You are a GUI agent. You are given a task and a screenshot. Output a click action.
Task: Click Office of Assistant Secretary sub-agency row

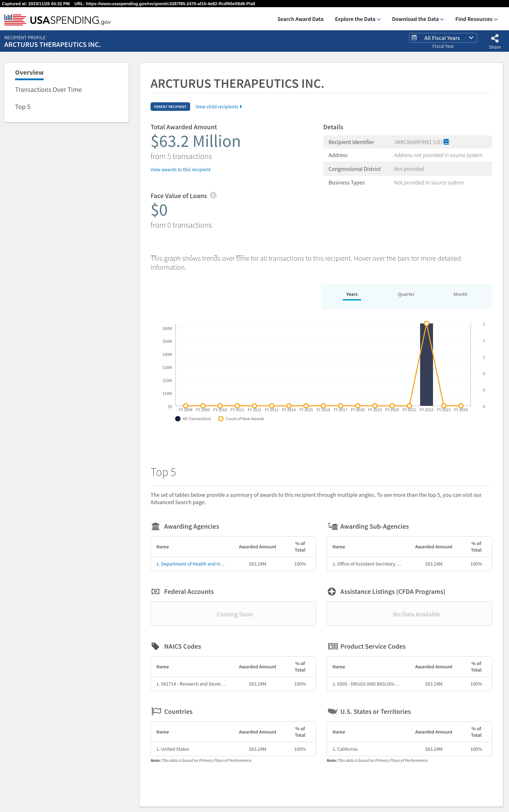(409, 564)
